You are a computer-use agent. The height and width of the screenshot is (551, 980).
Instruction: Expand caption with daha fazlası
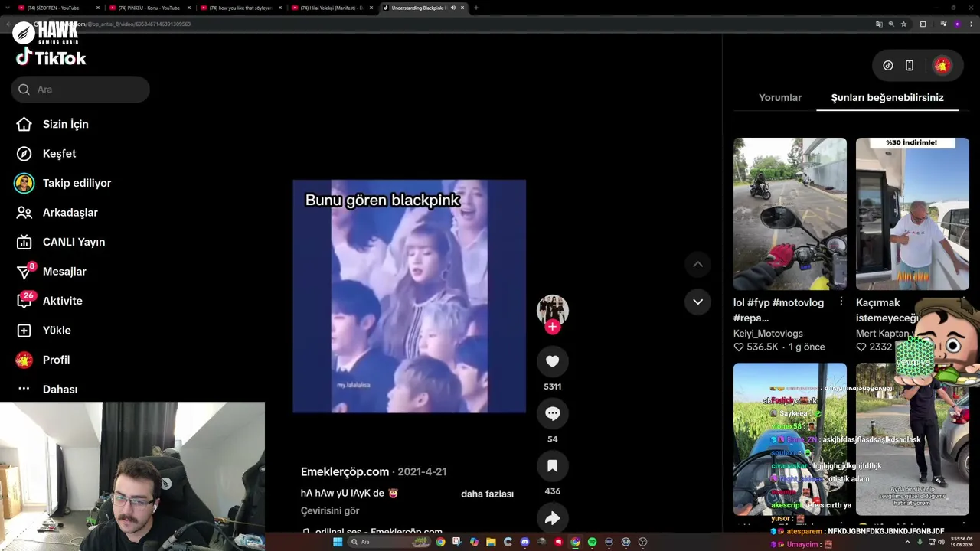(487, 494)
